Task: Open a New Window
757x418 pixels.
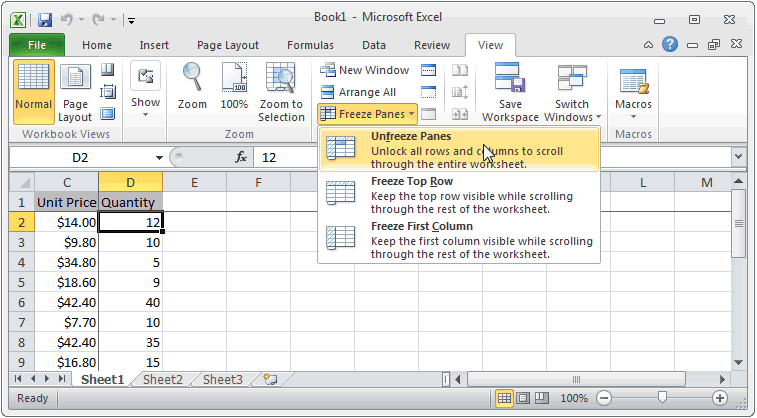Action: (364, 70)
